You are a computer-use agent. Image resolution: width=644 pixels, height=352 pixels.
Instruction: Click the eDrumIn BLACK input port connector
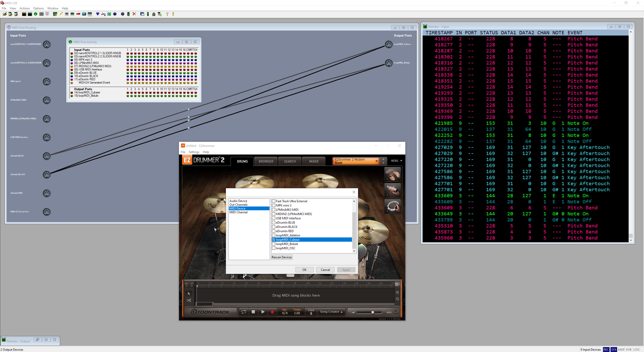click(46, 174)
